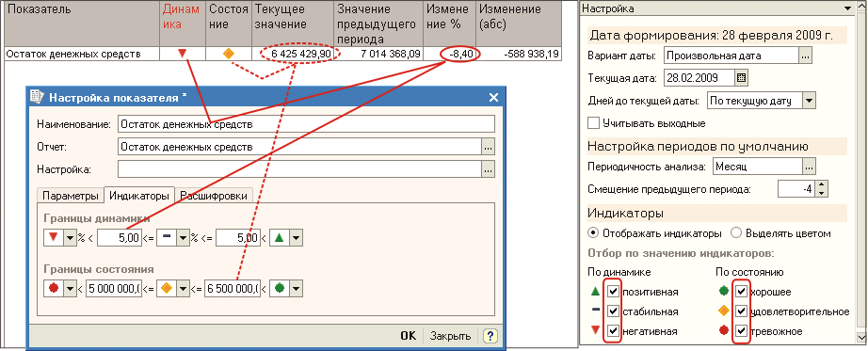This screenshot has height=351, width=868.
Task: Open ellipsis selector for Вариант даты
Action: (x=806, y=56)
